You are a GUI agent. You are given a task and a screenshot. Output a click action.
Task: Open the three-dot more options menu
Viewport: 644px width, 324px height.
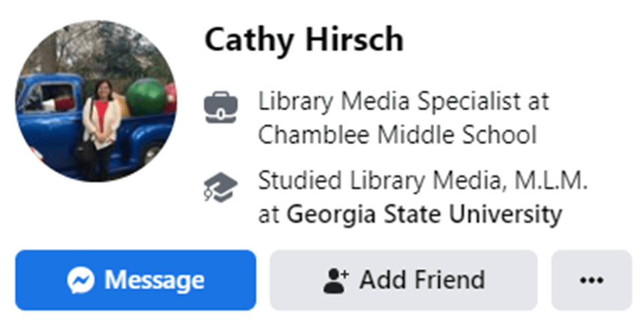point(591,280)
